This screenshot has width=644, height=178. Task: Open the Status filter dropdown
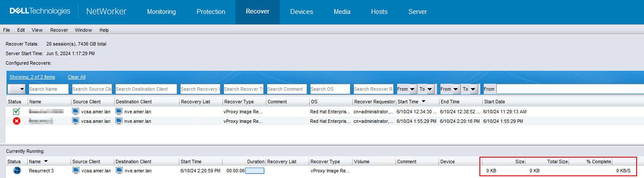[x=16, y=89]
